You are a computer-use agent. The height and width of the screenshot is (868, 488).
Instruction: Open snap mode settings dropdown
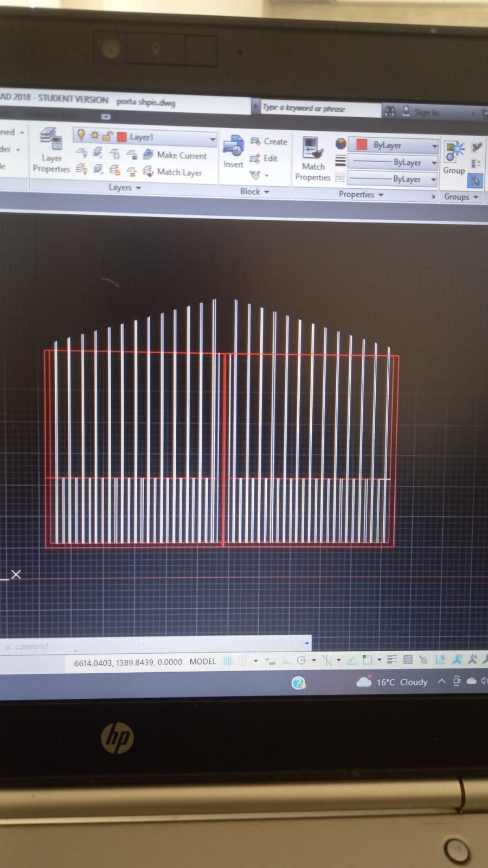(256, 661)
